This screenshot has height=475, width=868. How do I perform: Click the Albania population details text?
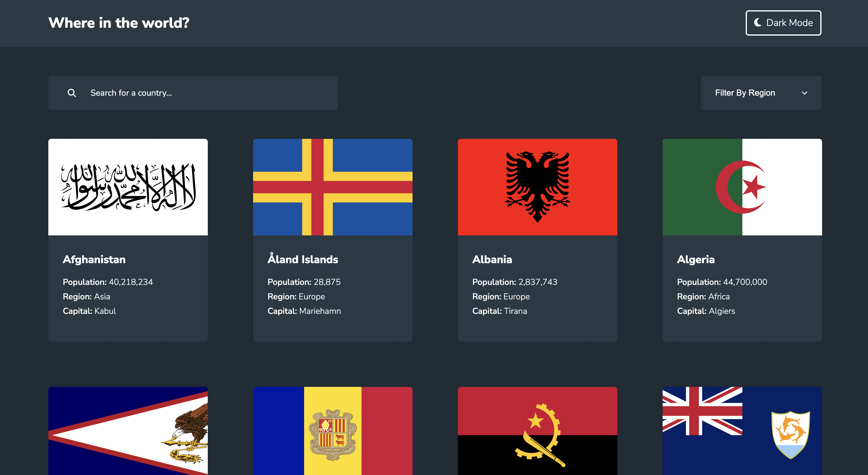(515, 282)
